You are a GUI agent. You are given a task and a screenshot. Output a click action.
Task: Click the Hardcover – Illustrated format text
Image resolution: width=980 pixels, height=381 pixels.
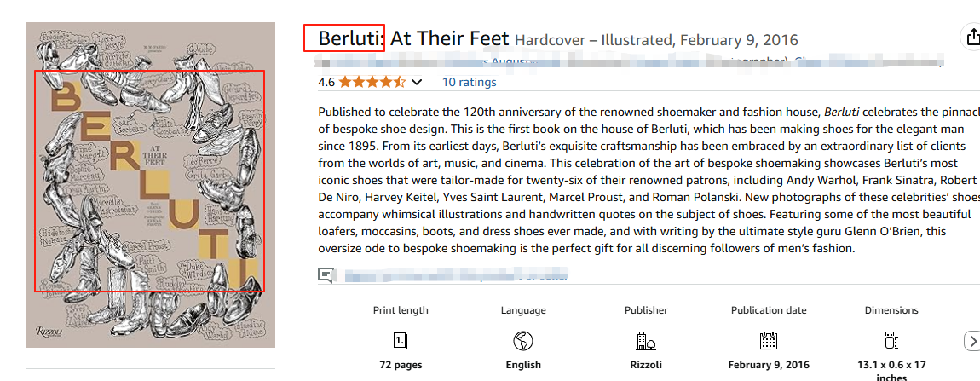tap(592, 40)
